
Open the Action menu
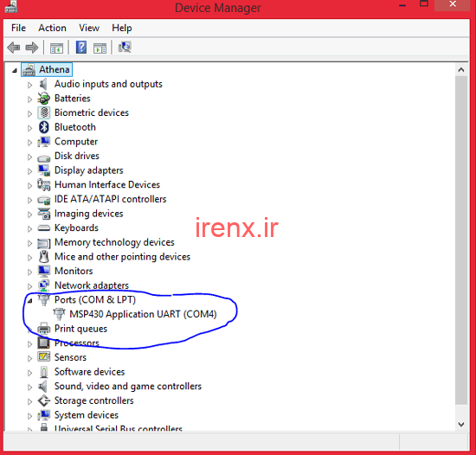click(x=52, y=28)
